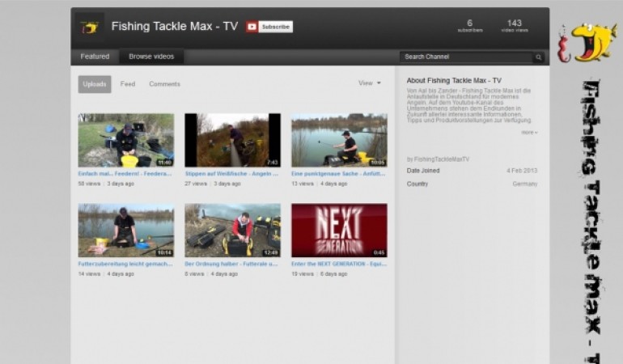Open the NEXT GENERATION video thumbnail
The width and height of the screenshot is (623, 364).
[339, 231]
